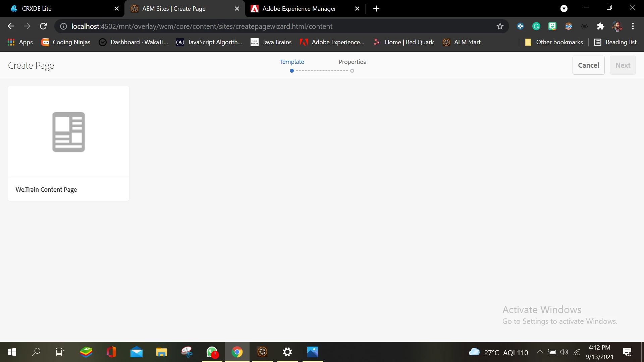
Task: Open WhatsApp from the taskbar
Action: coord(212,352)
